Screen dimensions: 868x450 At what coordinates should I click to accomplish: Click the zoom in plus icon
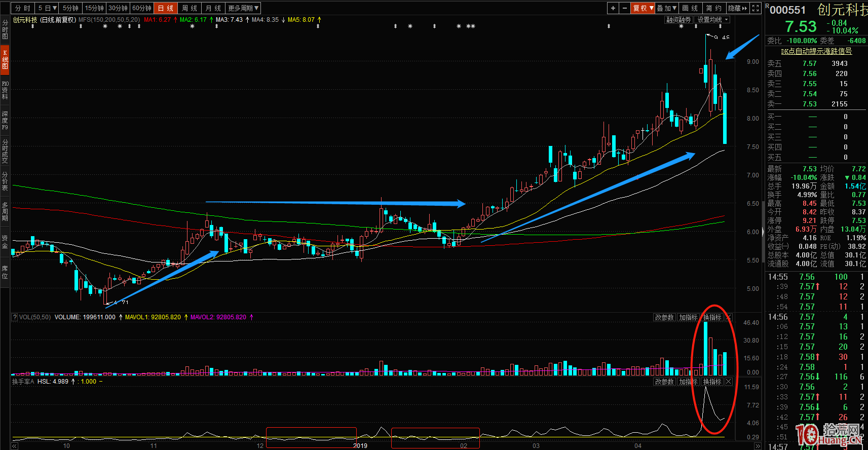[613, 8]
